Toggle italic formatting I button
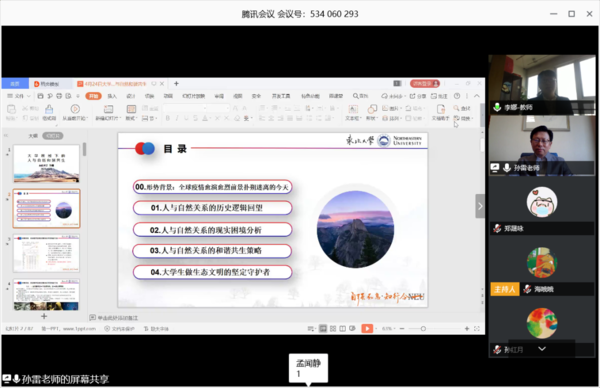The height and width of the screenshot is (388, 600). pyautogui.click(x=177, y=118)
